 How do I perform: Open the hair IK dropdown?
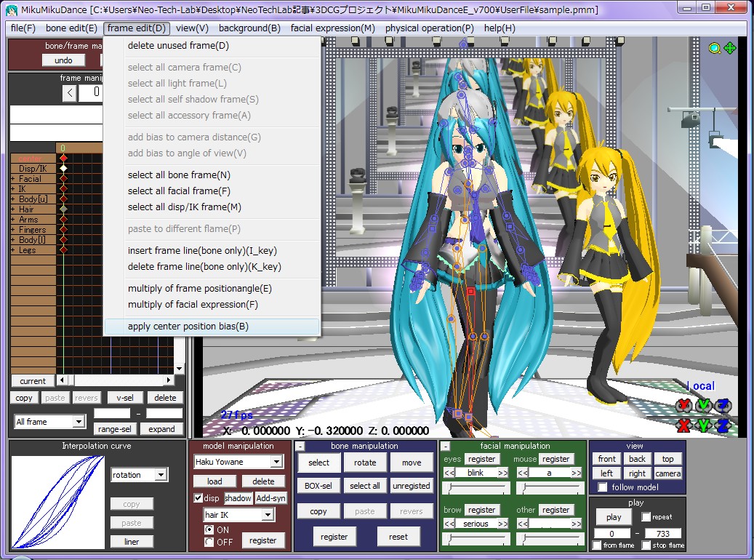pos(268,515)
